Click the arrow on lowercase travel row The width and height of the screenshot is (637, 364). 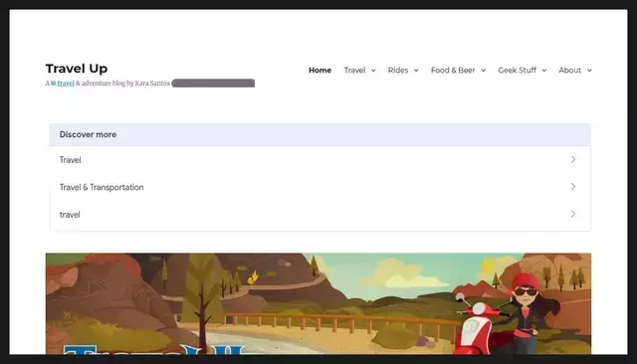coord(573,214)
